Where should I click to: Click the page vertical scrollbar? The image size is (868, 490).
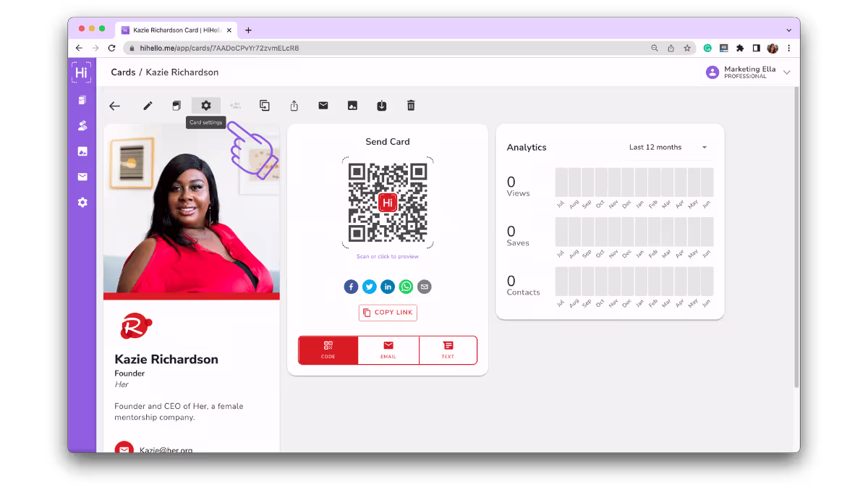tap(796, 236)
